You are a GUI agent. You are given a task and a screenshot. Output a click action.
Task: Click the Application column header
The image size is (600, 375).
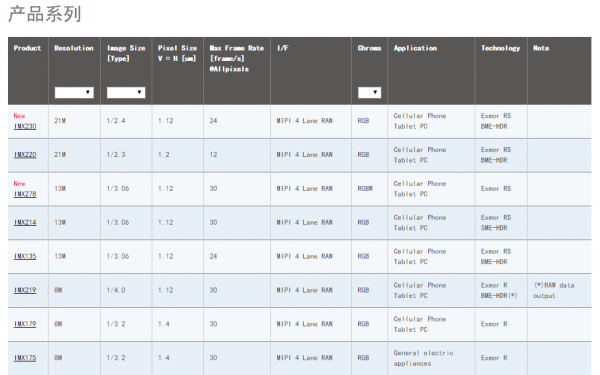(x=415, y=48)
